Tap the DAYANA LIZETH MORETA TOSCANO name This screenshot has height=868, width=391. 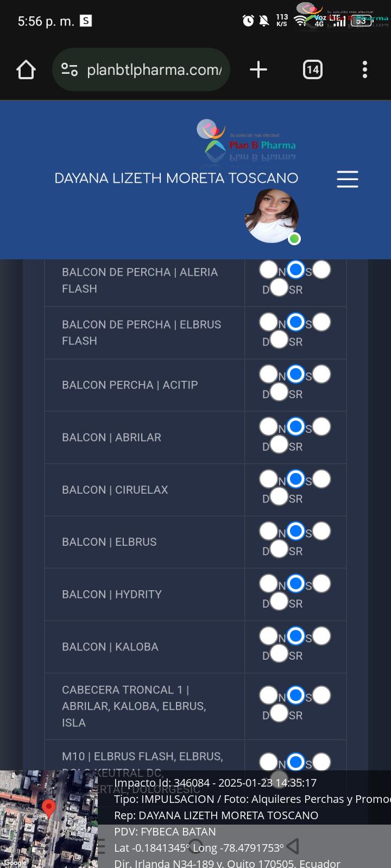click(176, 178)
